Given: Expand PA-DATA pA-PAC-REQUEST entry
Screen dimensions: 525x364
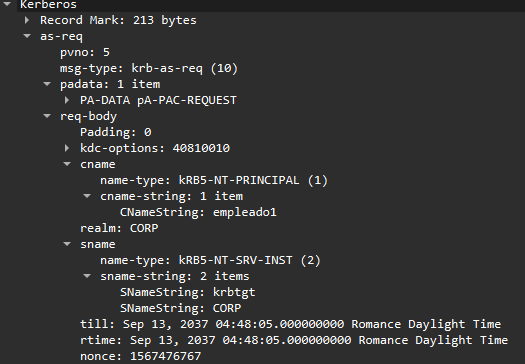Looking at the screenshot, I should coord(67,100).
